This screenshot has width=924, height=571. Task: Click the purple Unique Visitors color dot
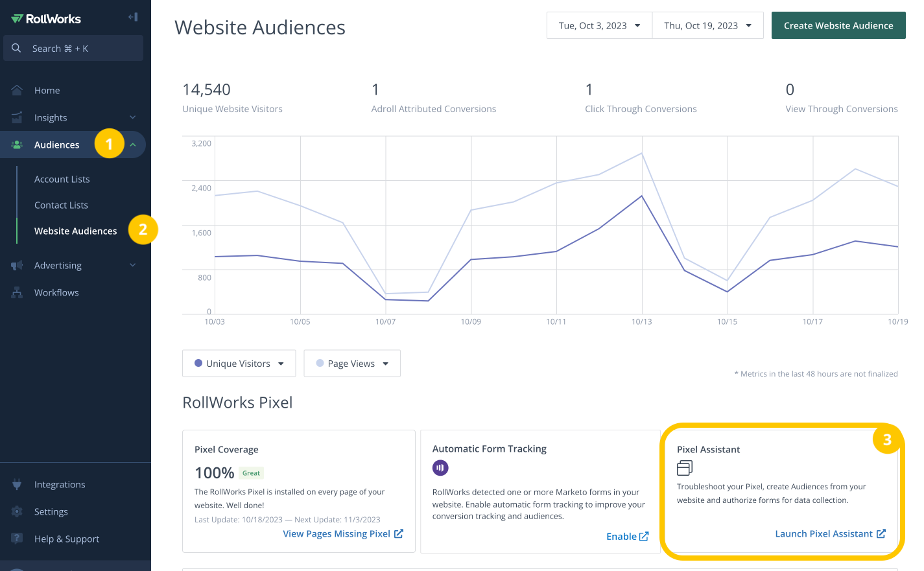point(198,363)
